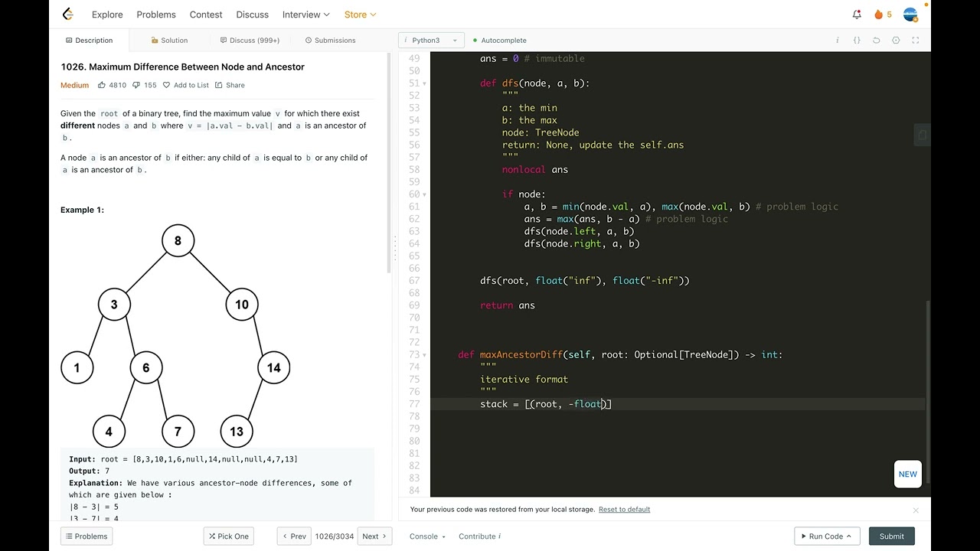980x551 pixels.
Task: Switch to the Discuss (999+) tab
Action: [x=250, y=41]
